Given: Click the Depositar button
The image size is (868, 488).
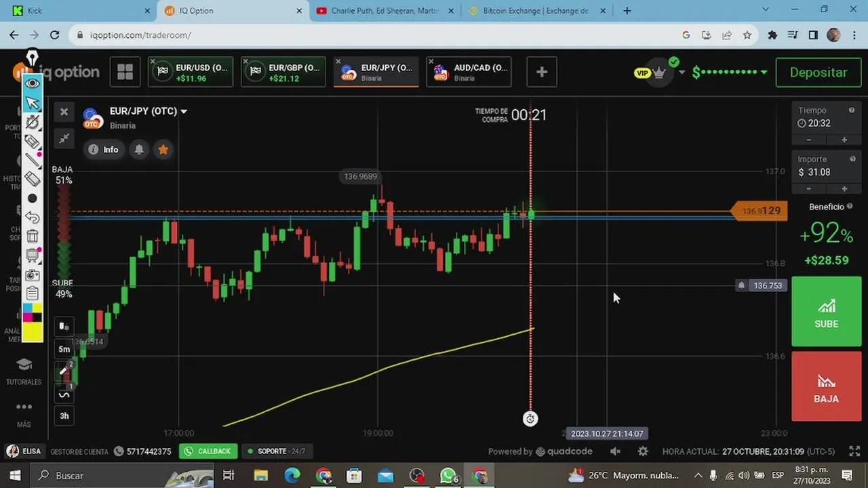Looking at the screenshot, I should tap(818, 73).
